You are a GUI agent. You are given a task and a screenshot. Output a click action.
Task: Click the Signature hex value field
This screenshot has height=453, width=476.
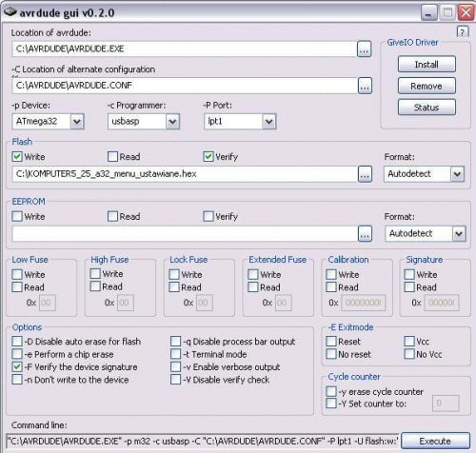click(x=442, y=303)
